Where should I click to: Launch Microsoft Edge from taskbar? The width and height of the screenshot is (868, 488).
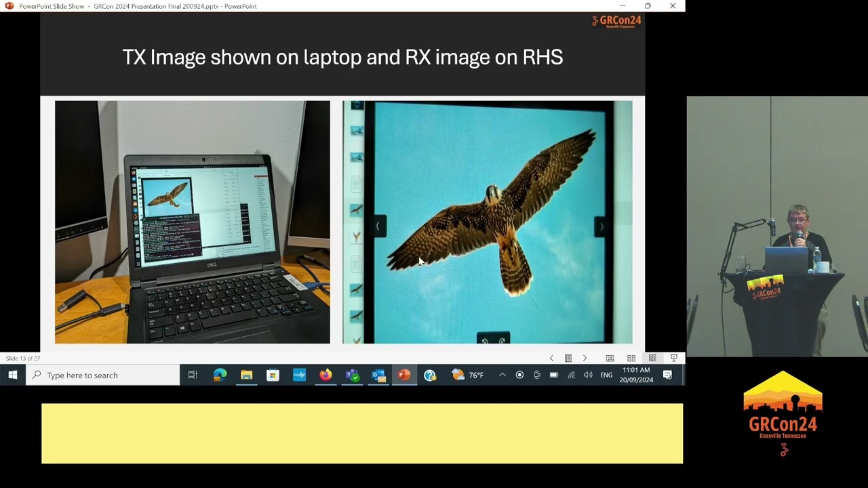[220, 375]
